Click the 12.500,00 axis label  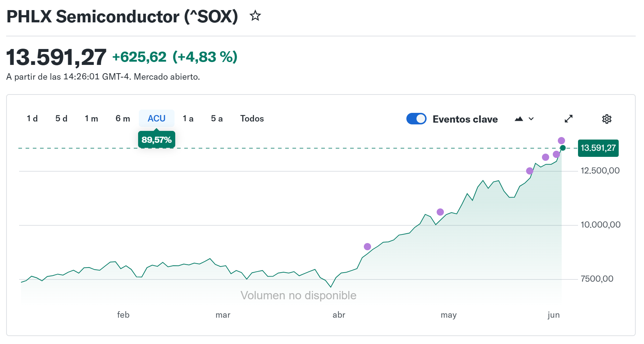(x=600, y=171)
